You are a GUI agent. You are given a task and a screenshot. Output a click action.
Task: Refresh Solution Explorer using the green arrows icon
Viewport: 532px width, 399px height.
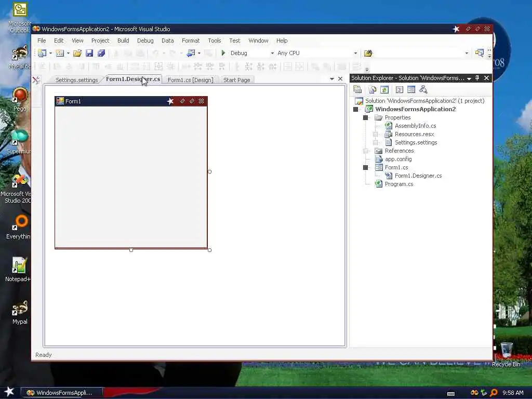(x=384, y=89)
